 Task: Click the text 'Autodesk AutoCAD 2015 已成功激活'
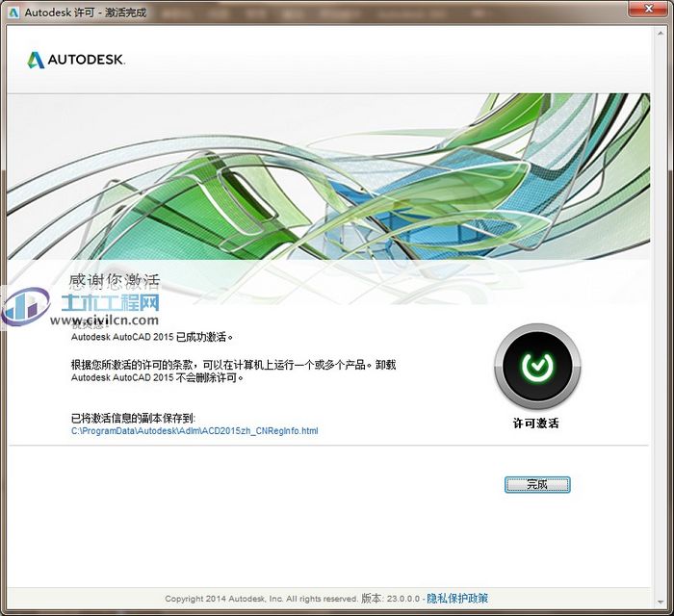[x=152, y=337]
